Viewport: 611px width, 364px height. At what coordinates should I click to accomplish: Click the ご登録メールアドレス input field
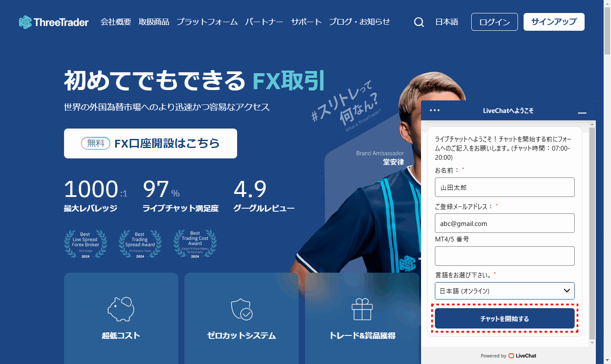(x=505, y=223)
